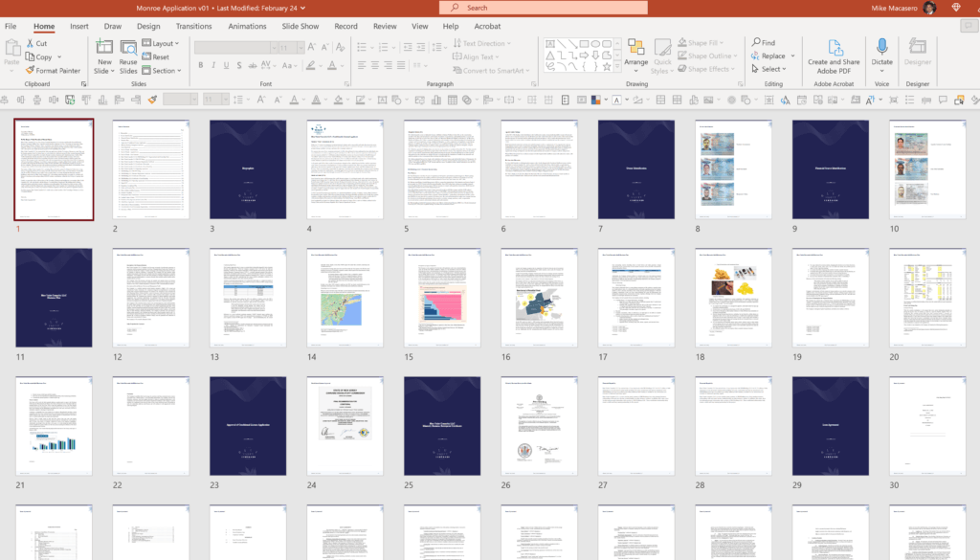Expand the Copy options arrow

pos(59,56)
